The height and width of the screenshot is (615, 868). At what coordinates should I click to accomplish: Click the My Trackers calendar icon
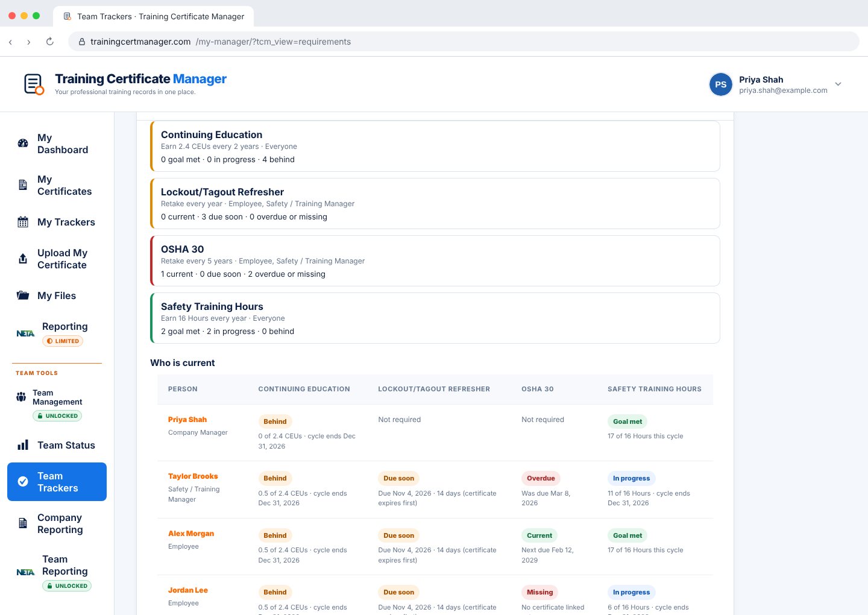coord(23,222)
